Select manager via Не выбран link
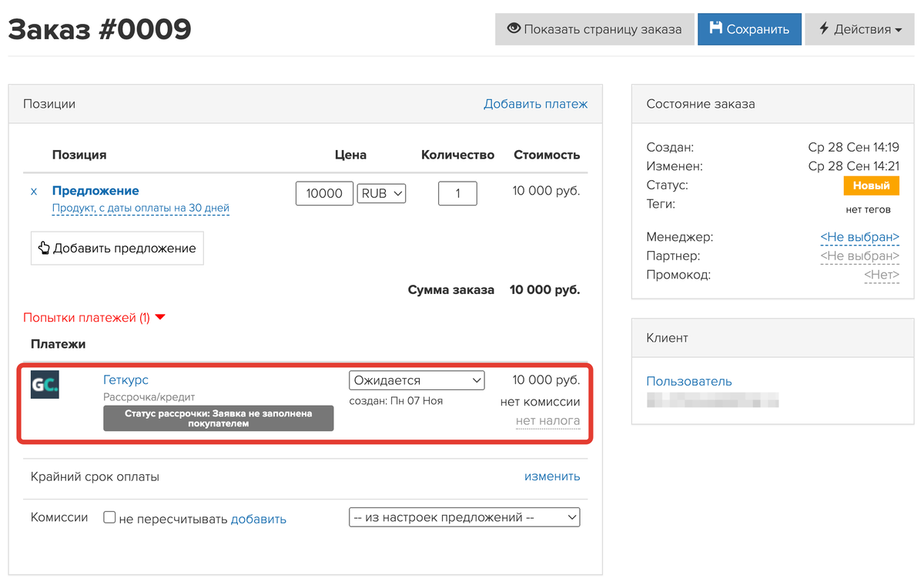This screenshot has width=924, height=578. click(859, 237)
